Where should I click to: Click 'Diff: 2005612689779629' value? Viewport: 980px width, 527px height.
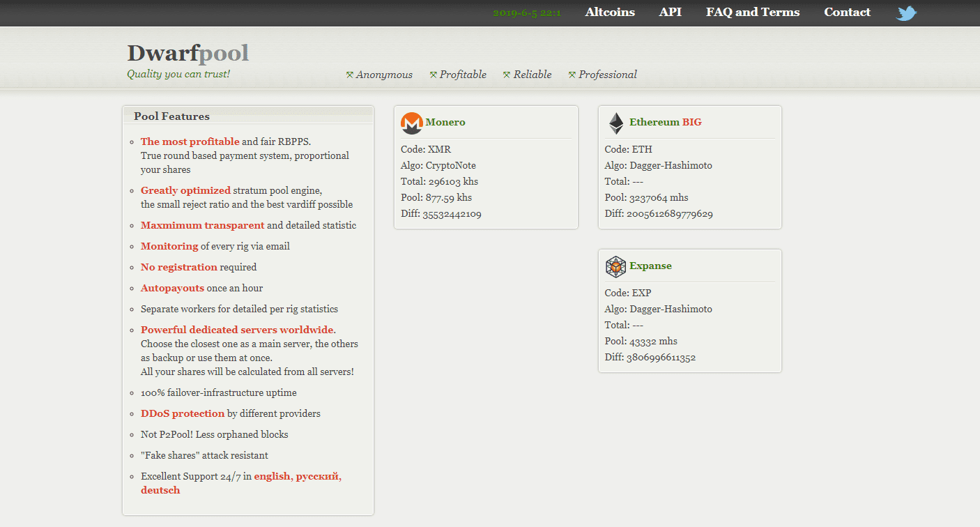coord(659,213)
